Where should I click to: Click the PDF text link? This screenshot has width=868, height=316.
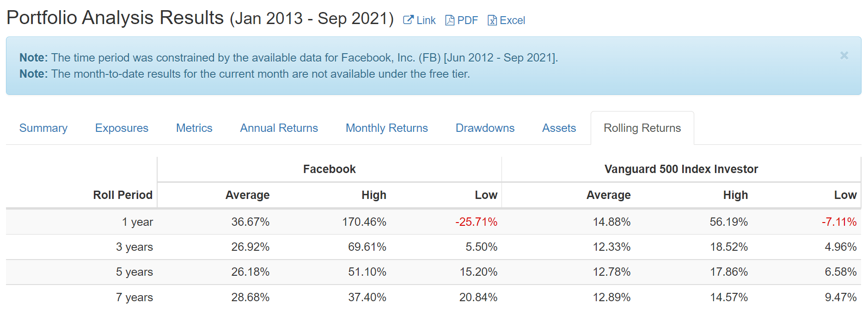(x=468, y=20)
